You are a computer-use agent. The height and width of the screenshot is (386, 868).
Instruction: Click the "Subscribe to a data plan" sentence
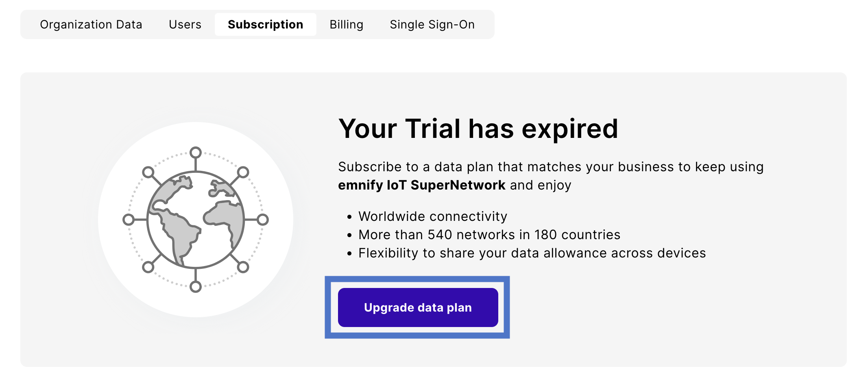(x=551, y=167)
